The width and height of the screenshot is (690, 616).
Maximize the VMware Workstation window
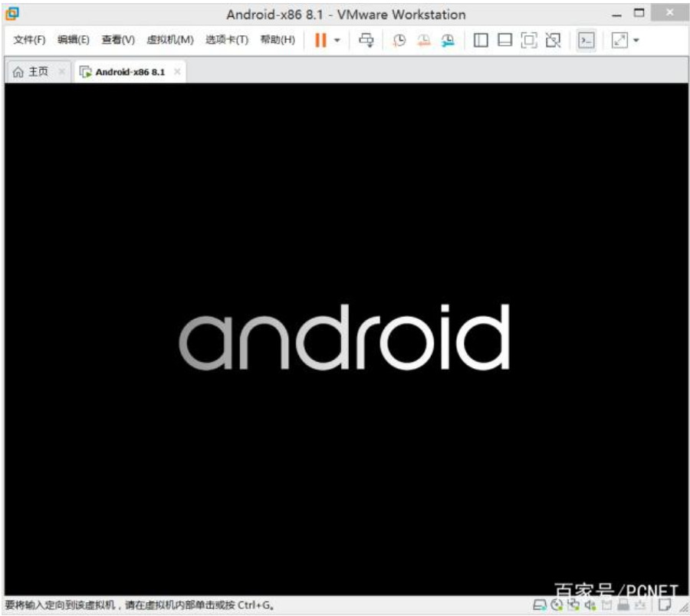point(639,13)
